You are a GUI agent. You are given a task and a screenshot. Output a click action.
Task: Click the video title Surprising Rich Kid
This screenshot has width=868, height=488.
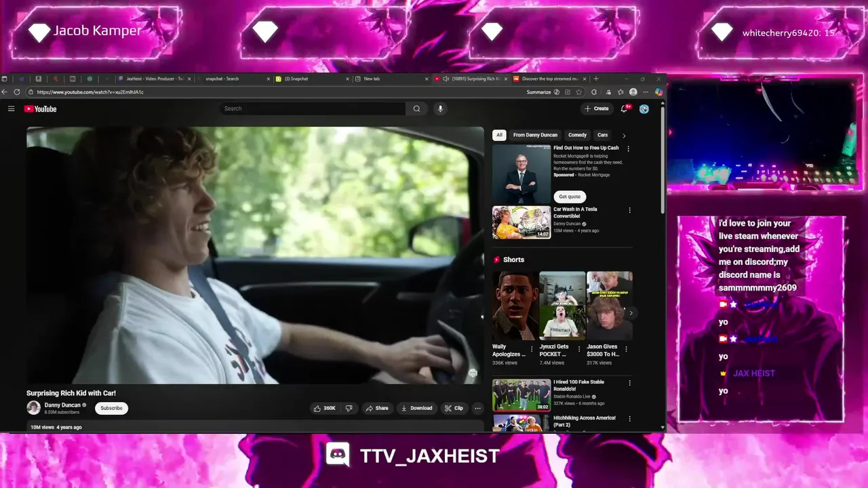click(x=71, y=393)
